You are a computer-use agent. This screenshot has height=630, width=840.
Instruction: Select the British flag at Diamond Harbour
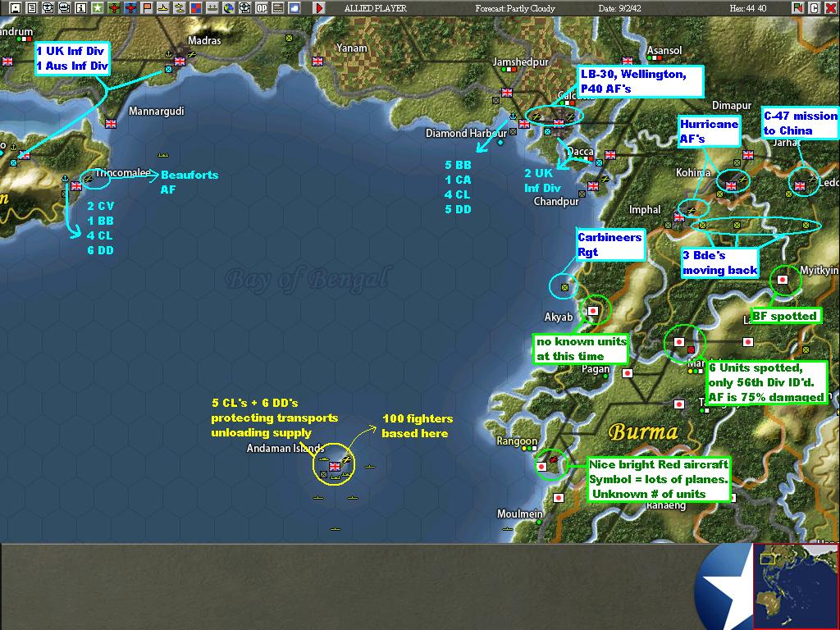click(524, 124)
